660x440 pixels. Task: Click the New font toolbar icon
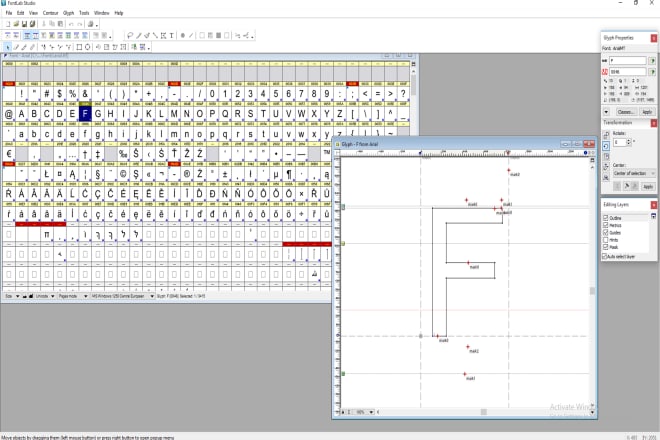point(8,24)
